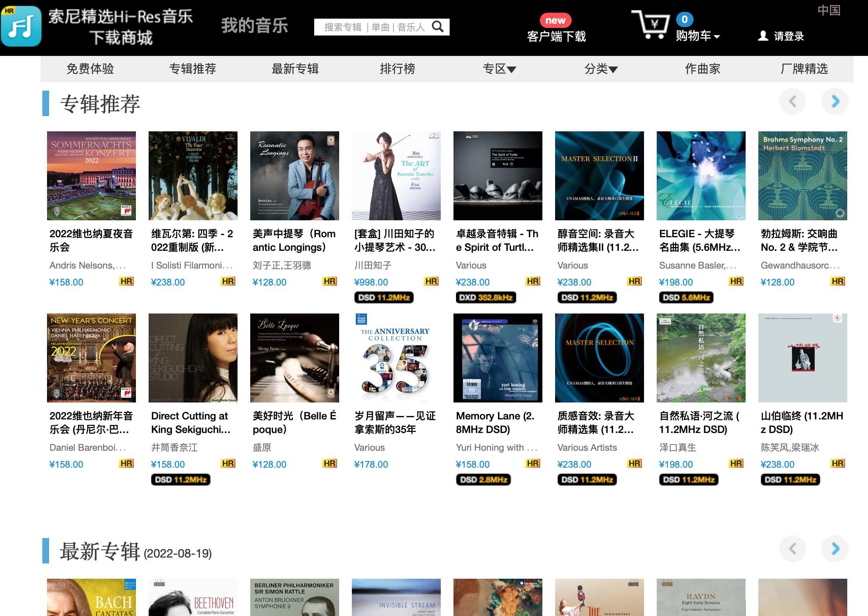
Task: Click the search magnifier icon
Action: pos(438,27)
